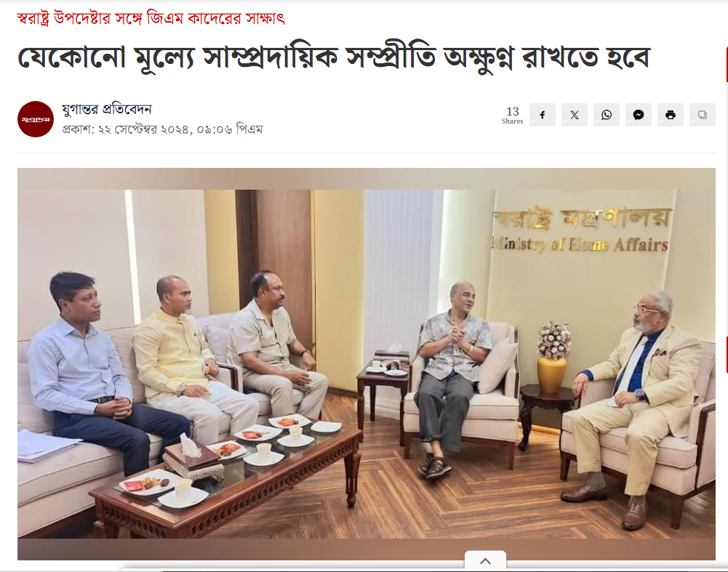
Task: Click the main article headline
Action: pyautogui.click(x=335, y=58)
